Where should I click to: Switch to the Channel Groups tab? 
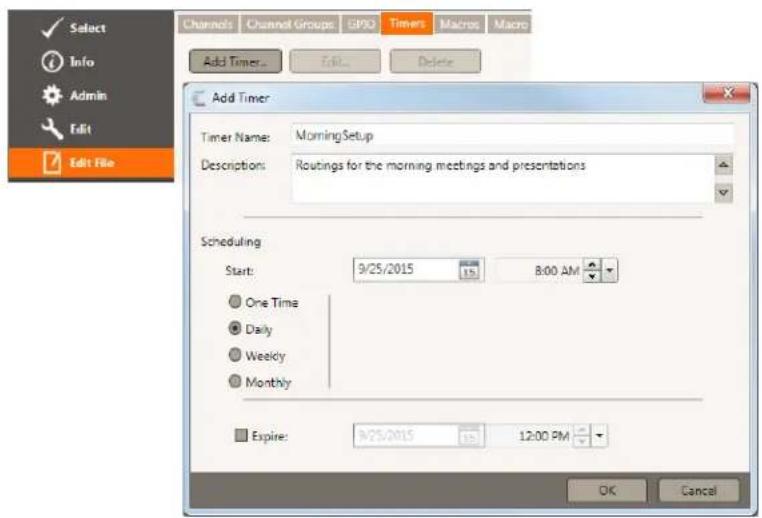(x=290, y=24)
